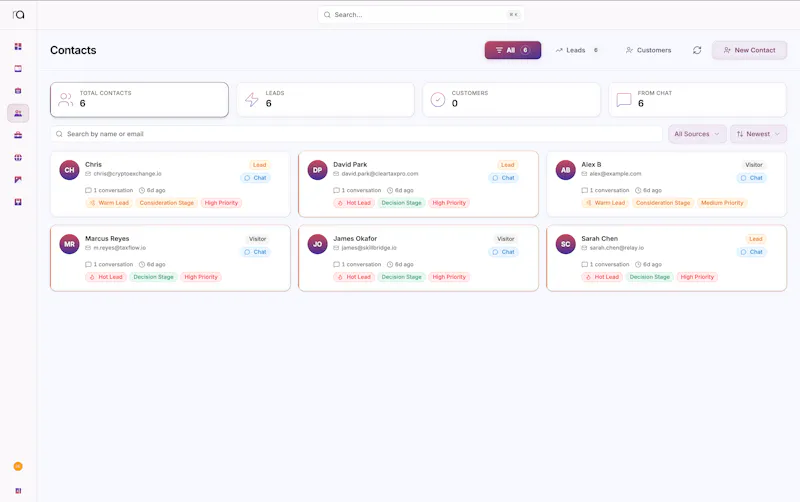Image resolution: width=800 pixels, height=502 pixels.
Task: Create a New Contact
Action: [x=749, y=50]
